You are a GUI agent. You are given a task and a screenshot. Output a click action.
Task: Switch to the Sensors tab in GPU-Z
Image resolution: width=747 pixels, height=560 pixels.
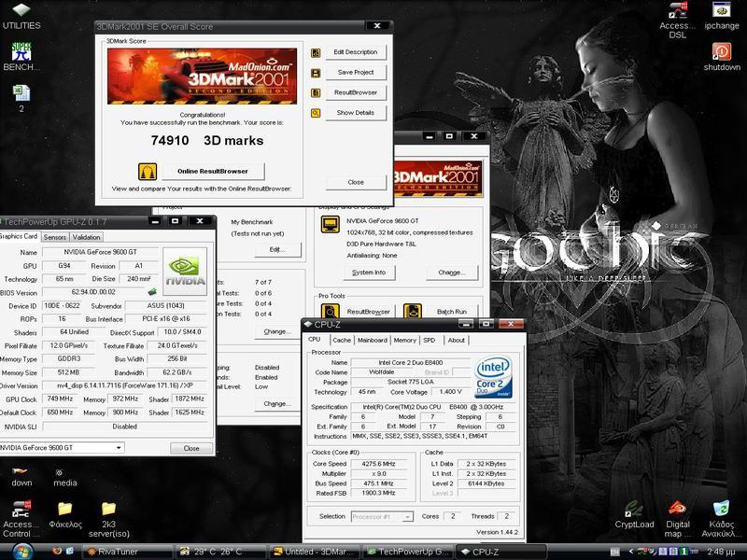[55, 237]
